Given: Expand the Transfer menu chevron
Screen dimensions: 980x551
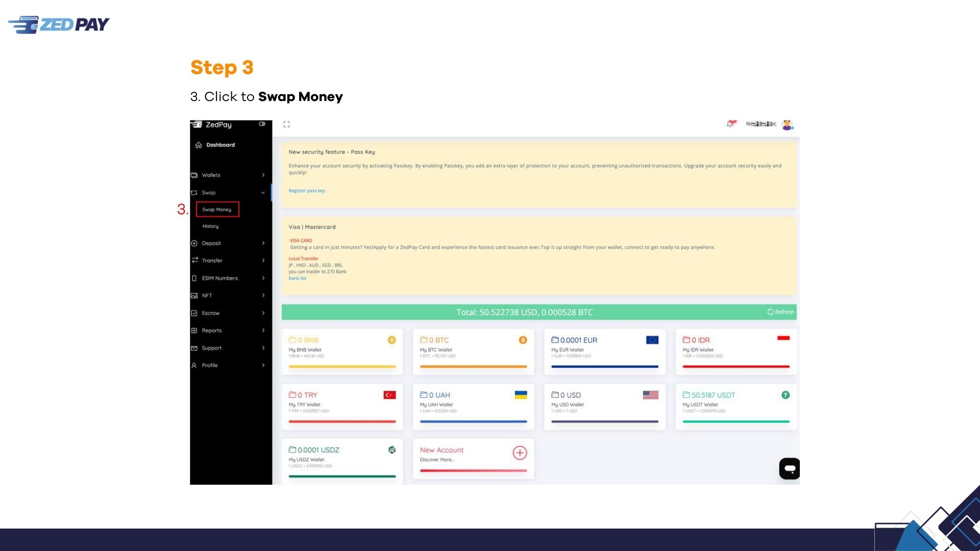Looking at the screenshot, I should [x=263, y=261].
